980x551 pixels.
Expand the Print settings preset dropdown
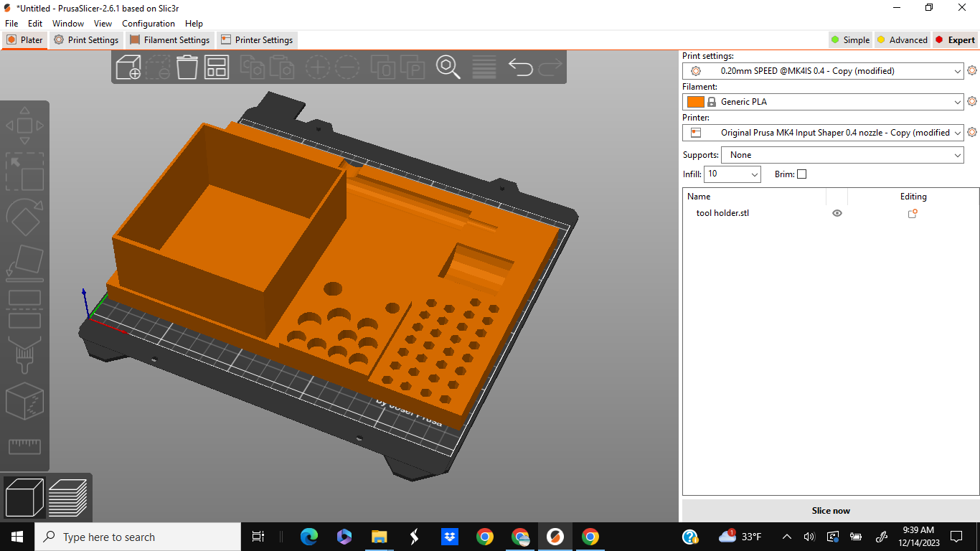[x=958, y=71]
